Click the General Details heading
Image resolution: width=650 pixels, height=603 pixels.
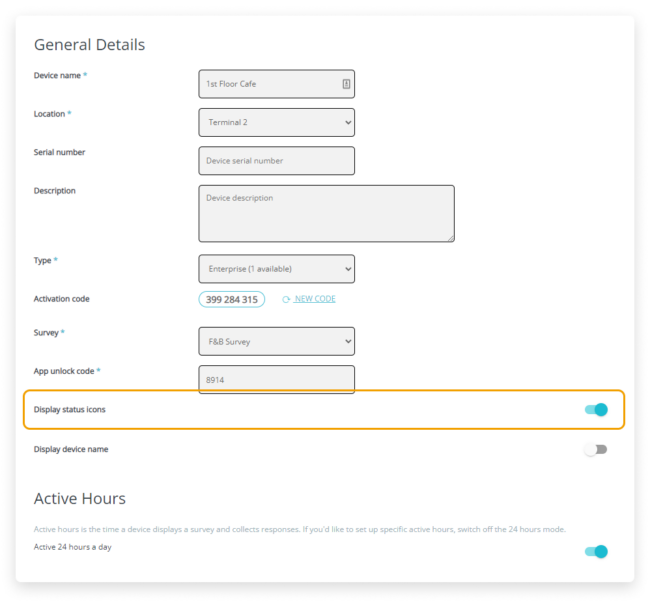click(90, 45)
